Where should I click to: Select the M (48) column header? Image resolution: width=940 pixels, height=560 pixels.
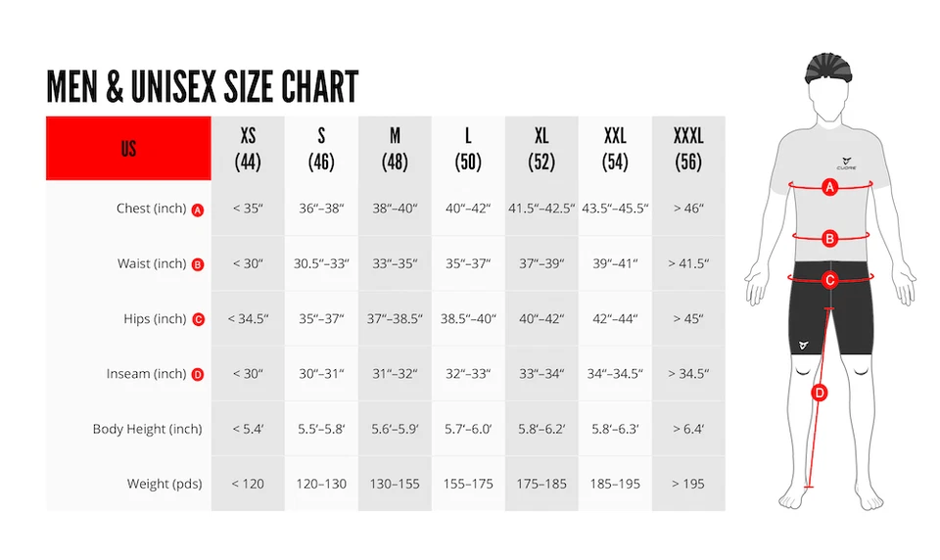395,149
